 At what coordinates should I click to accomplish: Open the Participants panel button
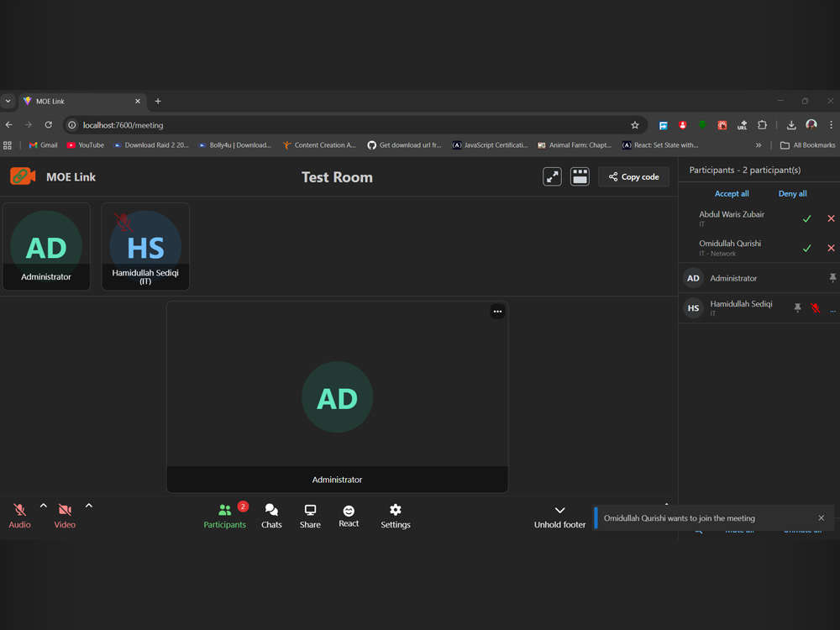coord(224,516)
